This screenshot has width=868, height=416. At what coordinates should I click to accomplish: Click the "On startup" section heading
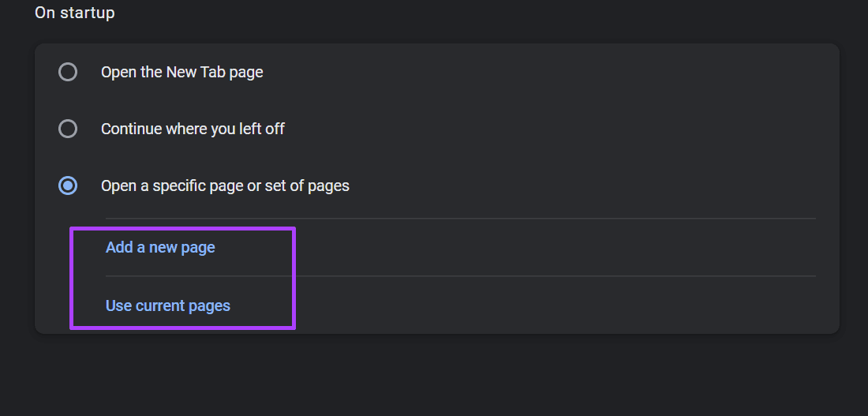click(x=75, y=12)
